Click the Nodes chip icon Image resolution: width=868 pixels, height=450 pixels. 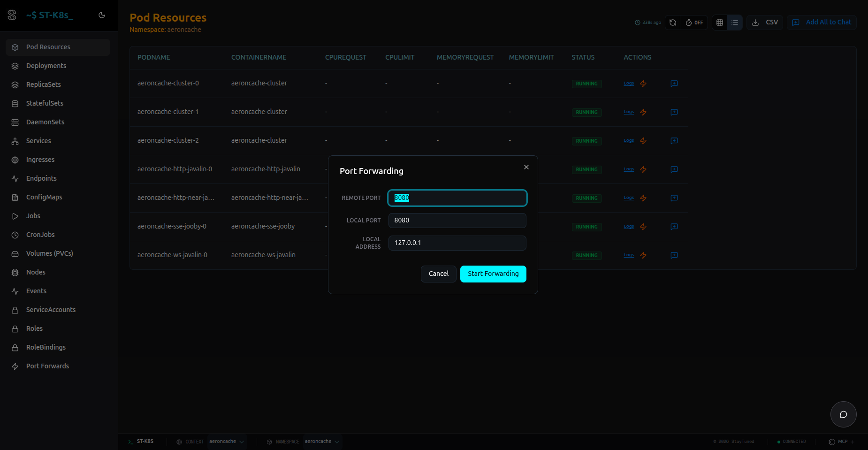[x=15, y=272]
